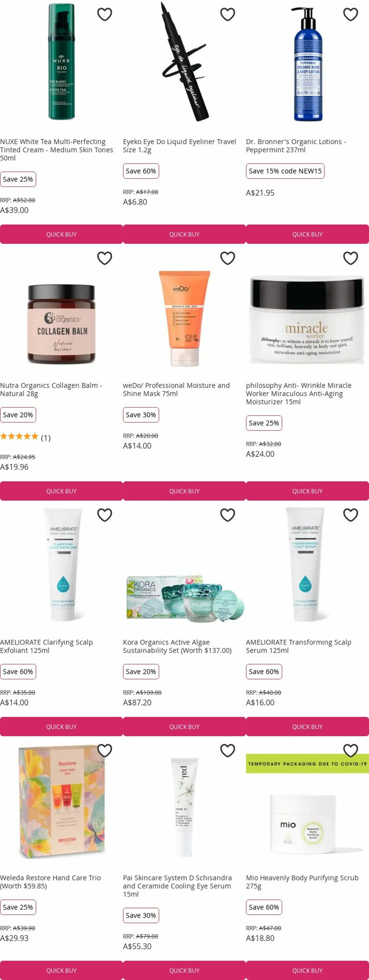The height and width of the screenshot is (980, 369).
Task: Toggle heart on AMELIORATE Transforming Scalp Serum
Action: point(350,515)
